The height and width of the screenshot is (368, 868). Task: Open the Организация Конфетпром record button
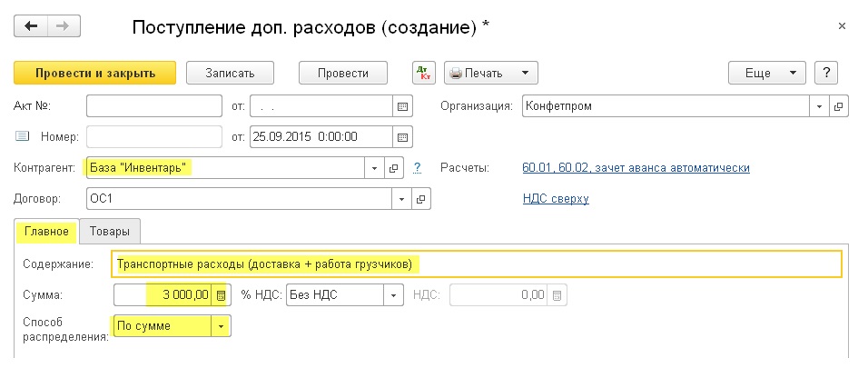(839, 105)
